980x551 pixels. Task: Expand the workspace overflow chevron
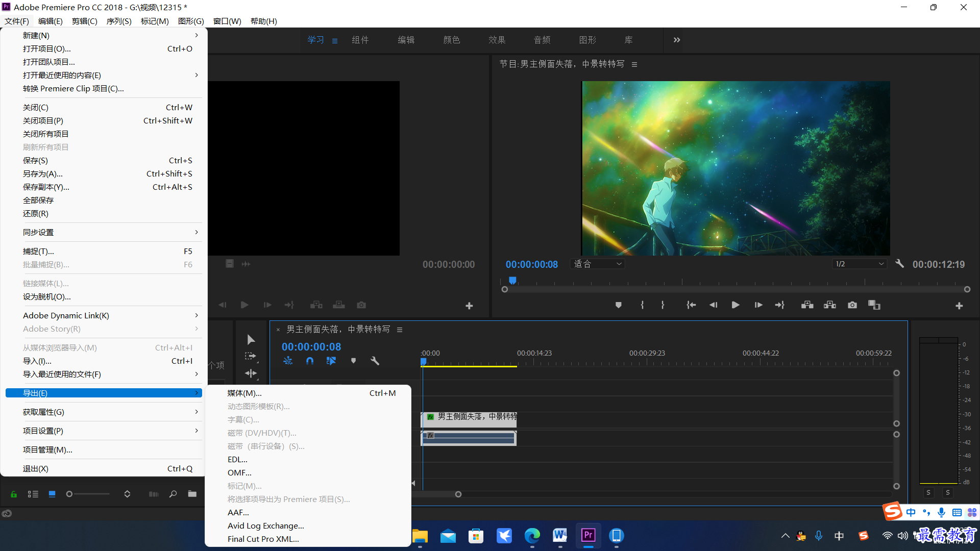pos(677,40)
